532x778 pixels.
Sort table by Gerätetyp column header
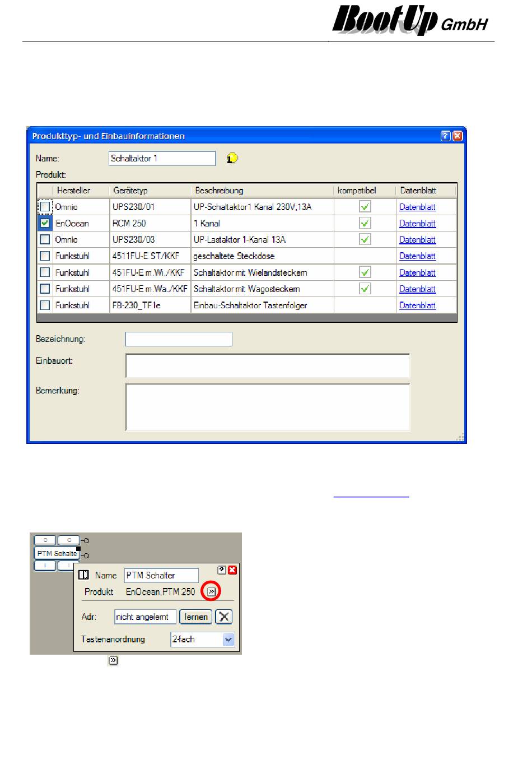(x=150, y=191)
